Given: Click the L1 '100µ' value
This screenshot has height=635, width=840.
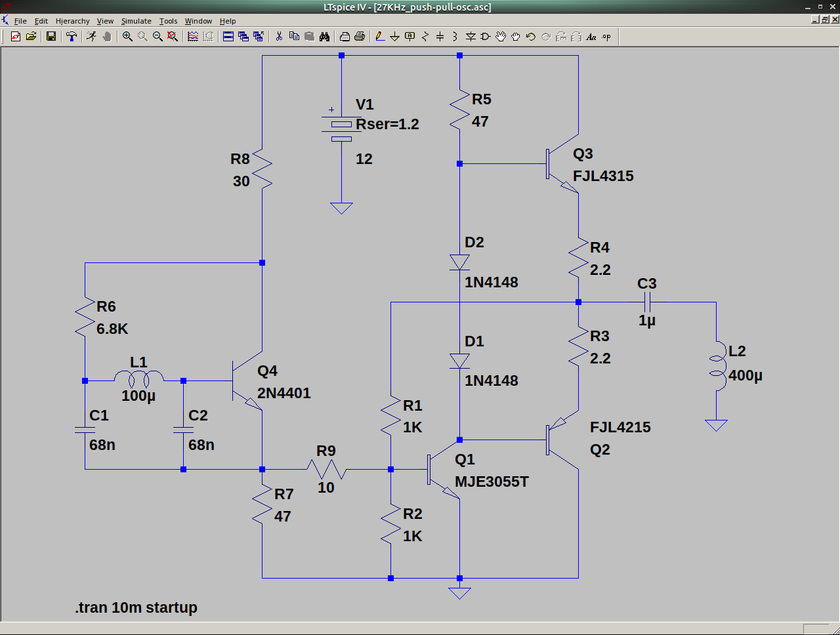Looking at the screenshot, I should pos(138,396).
